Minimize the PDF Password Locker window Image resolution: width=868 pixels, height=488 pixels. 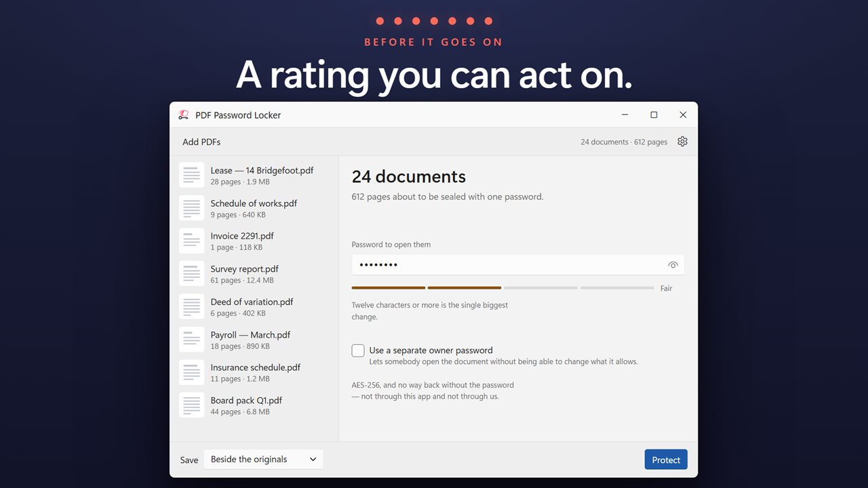pyautogui.click(x=625, y=115)
